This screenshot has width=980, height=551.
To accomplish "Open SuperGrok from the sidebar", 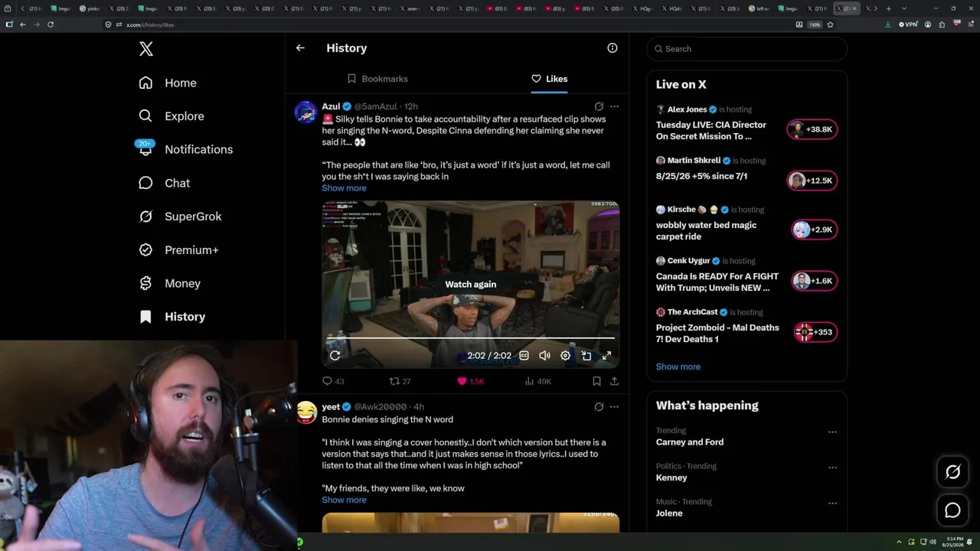I will [x=180, y=217].
